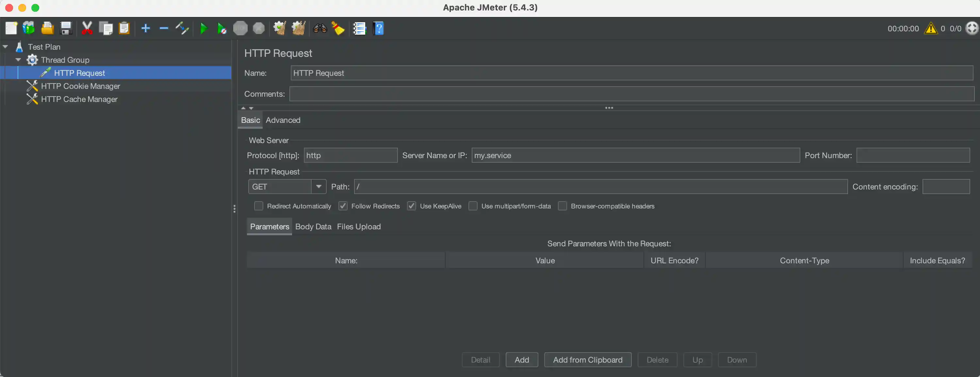Disable Follow Redirects
Viewport: 980px width, 377px height.
pos(343,206)
